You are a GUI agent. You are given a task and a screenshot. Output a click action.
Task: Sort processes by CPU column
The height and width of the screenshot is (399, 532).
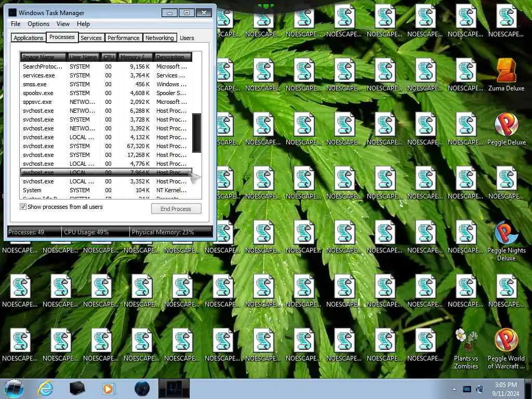point(109,57)
